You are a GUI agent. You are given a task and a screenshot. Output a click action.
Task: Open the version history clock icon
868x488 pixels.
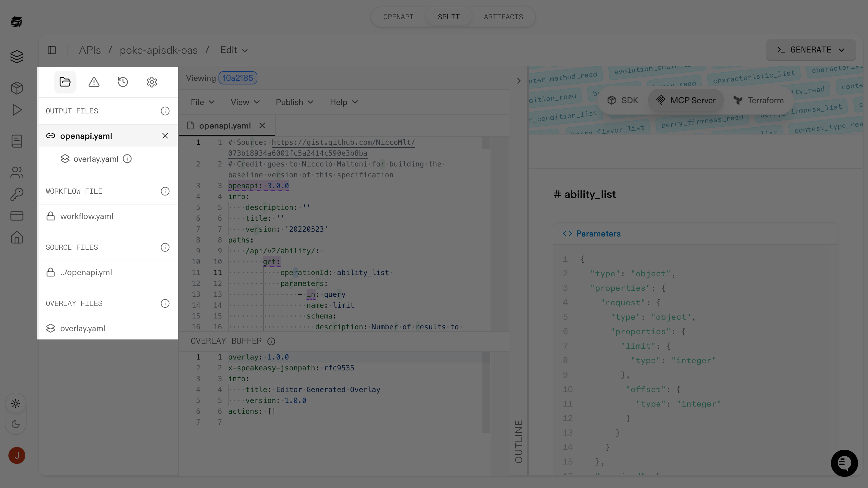point(123,82)
